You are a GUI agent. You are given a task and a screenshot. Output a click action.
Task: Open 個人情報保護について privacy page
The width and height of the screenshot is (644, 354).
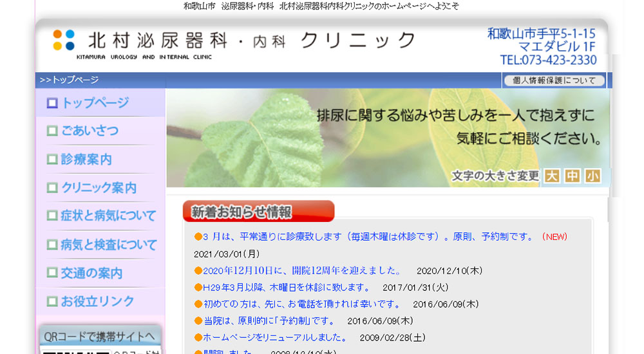(554, 80)
